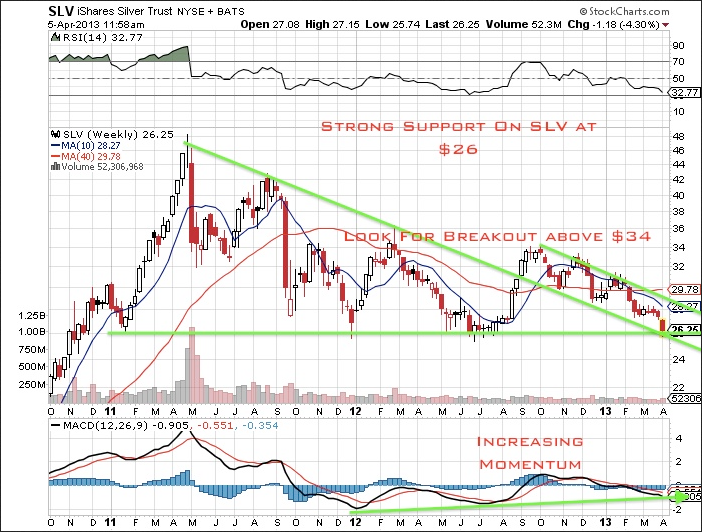This screenshot has height=532, width=702.
Task: Click year 13 on MACD panel date axis
Action: (605, 523)
